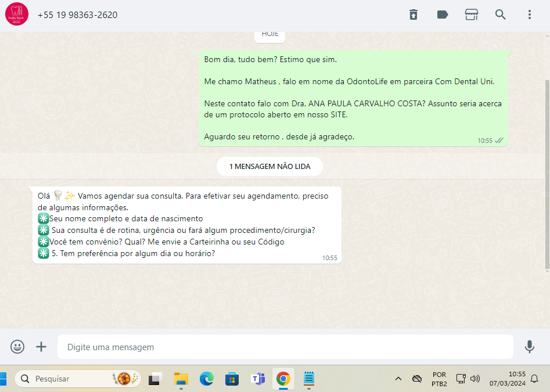Open contact info for +55 19 98363-2620
Viewport: 550px width, 392px height.
[77, 15]
